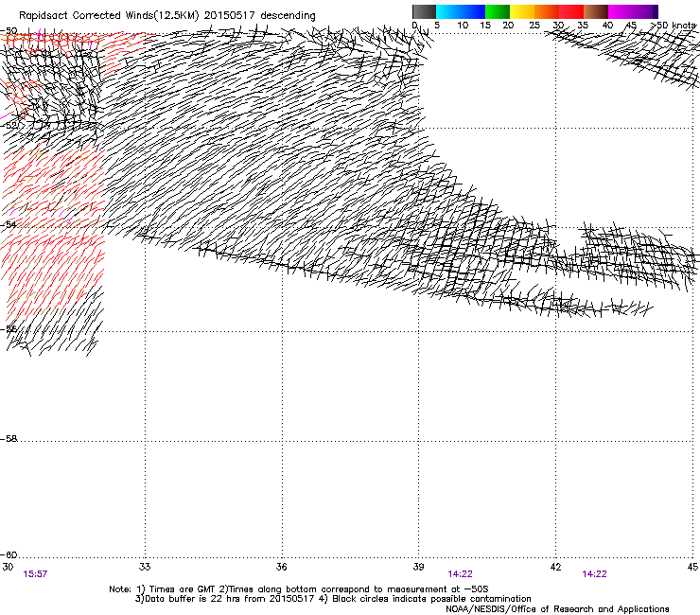
Task: Click the legend label '40'
Action: click(607, 26)
